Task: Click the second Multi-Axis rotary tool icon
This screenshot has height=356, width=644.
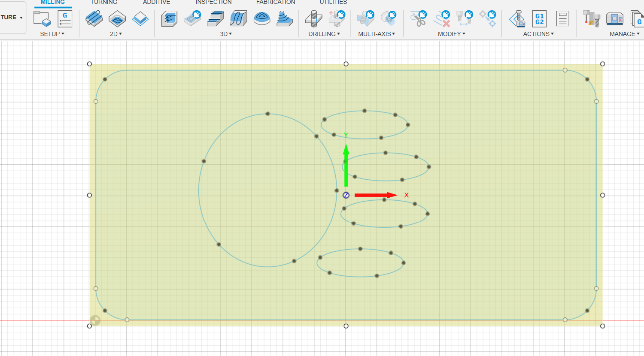Action: [x=389, y=19]
